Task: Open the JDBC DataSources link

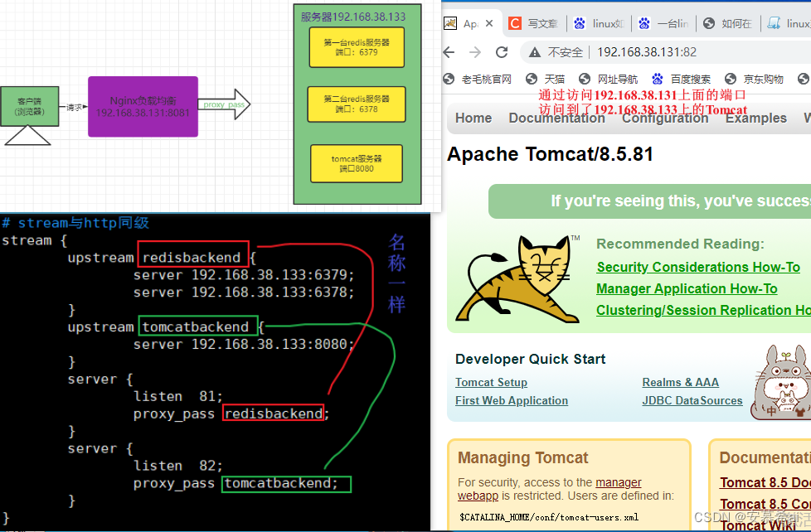Action: click(x=692, y=401)
